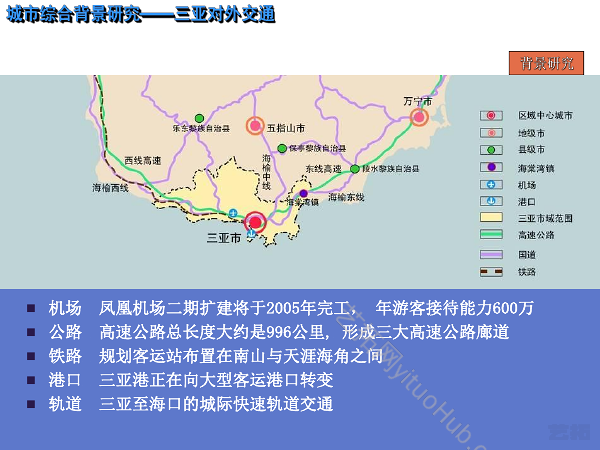
Task: Click the 西线高速 map label
Action: [x=143, y=161]
